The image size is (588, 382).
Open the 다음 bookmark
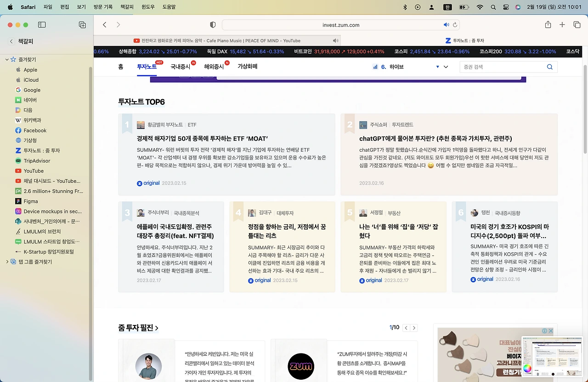pyautogui.click(x=28, y=110)
